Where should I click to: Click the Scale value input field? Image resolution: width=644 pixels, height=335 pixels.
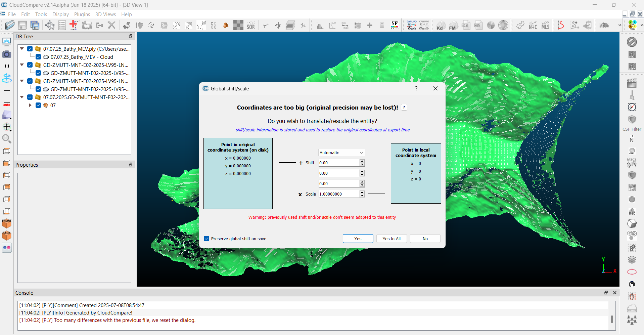[x=338, y=194]
